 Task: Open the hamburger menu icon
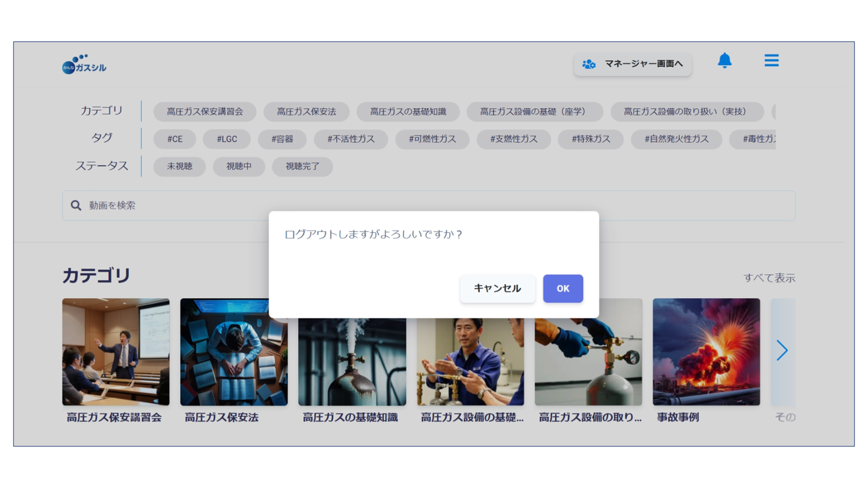coord(771,61)
